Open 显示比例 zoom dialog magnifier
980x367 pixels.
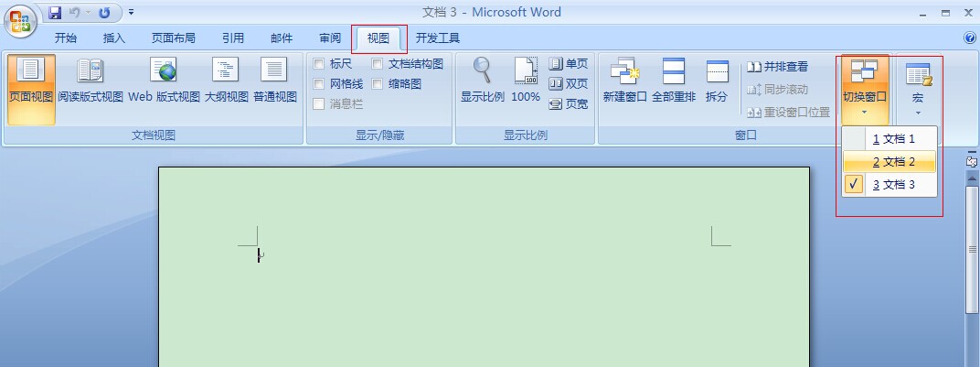click(482, 80)
